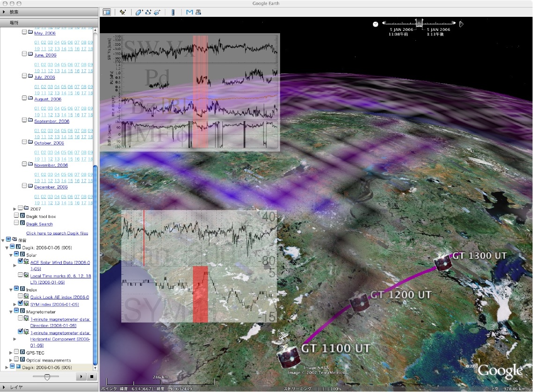
Task: Click the SYM index network link icon
Action: 26,304
